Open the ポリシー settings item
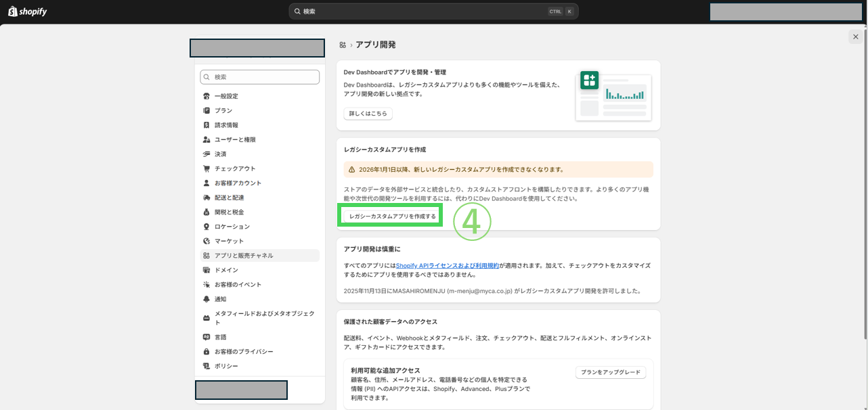 click(226, 366)
